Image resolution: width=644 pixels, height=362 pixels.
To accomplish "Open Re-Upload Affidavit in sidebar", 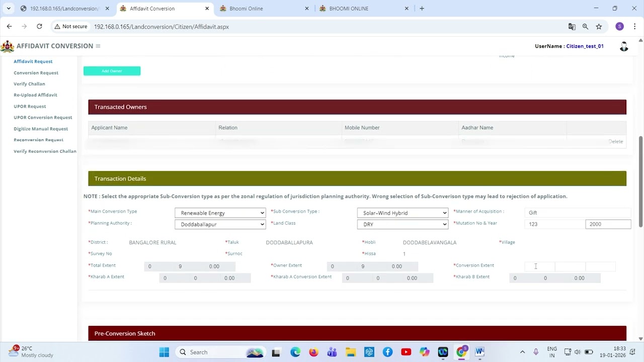I will 35,95.
